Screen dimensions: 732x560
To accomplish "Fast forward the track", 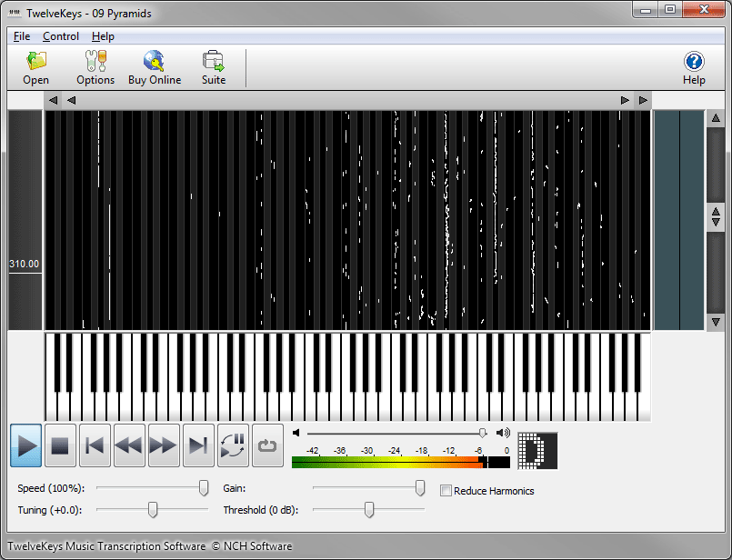I will click(x=164, y=445).
